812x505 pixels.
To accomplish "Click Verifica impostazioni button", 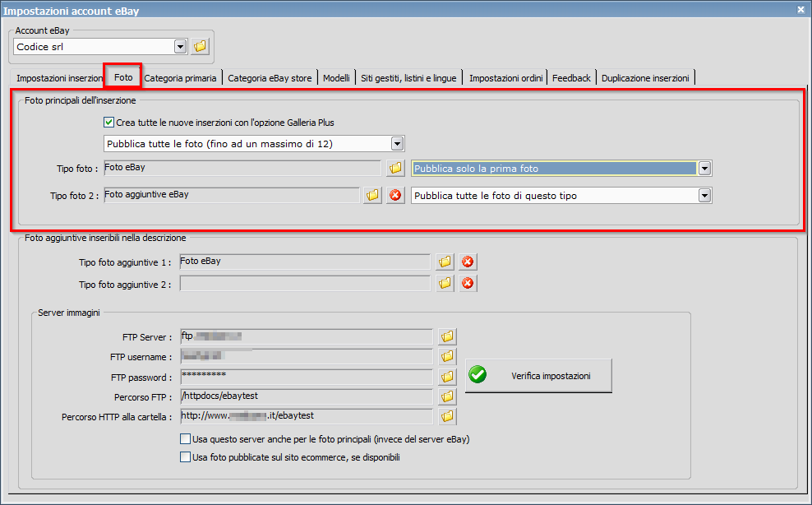I will click(538, 375).
